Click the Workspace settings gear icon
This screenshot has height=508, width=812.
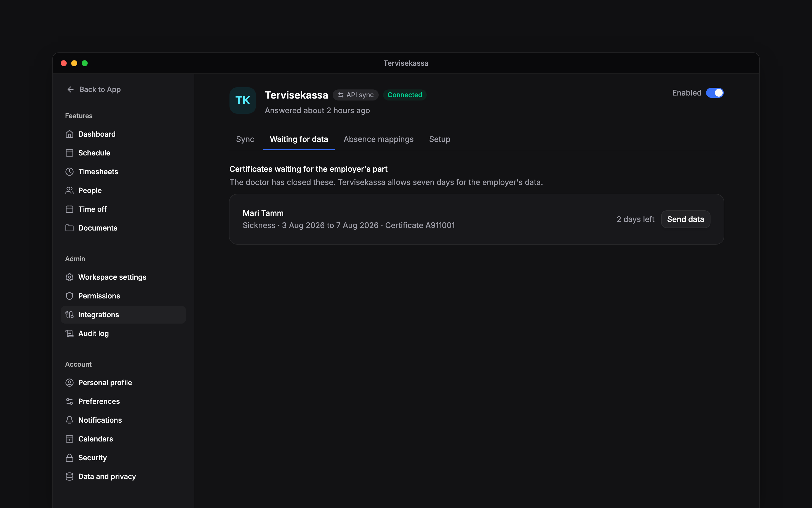(70, 277)
